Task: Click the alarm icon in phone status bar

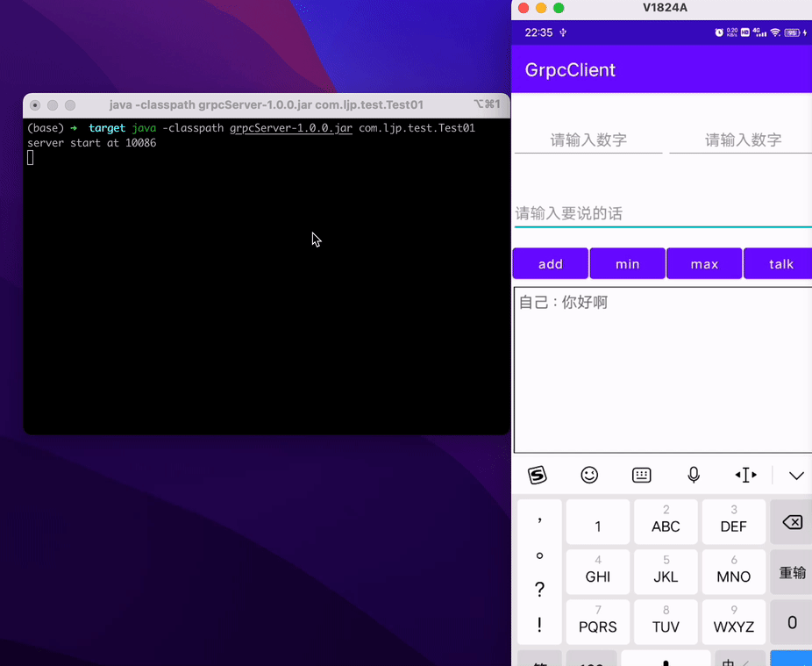Action: 719,32
